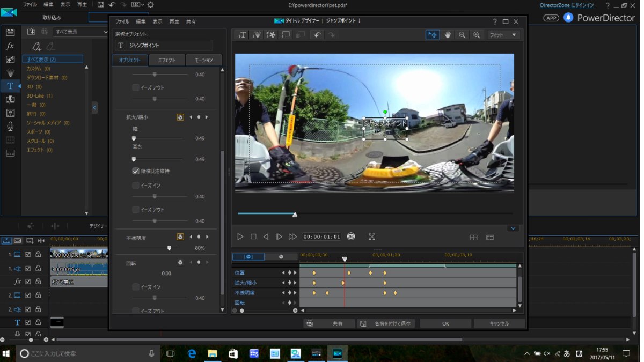Click the undo arrow in Title Designer
The height and width of the screenshot is (362, 644).
(317, 35)
